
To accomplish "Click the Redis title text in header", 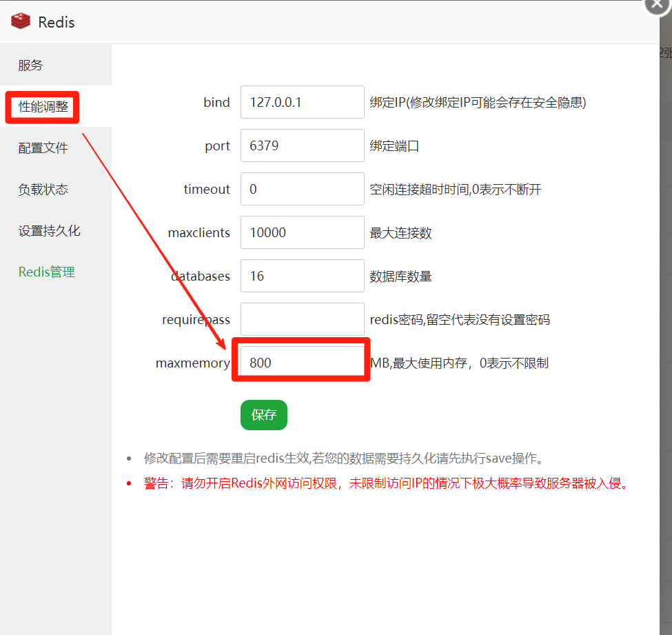I will coord(57,22).
